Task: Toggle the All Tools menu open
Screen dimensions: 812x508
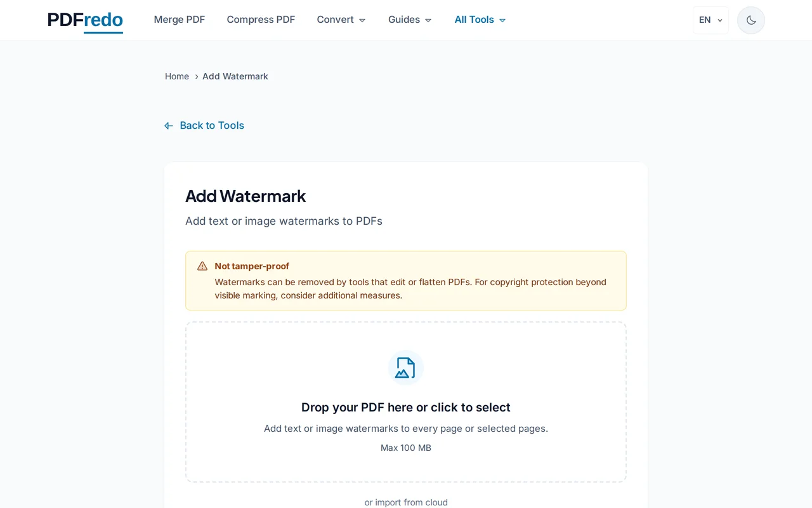Action: point(480,20)
